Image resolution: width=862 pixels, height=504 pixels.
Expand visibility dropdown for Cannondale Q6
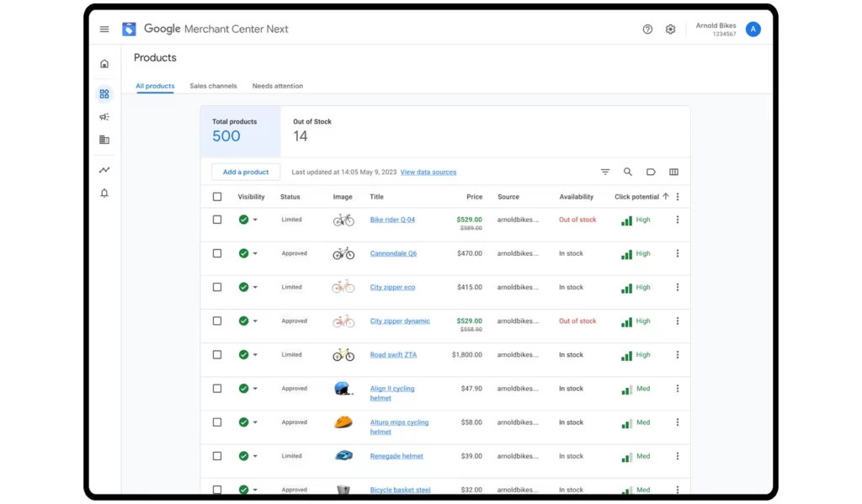[255, 254]
